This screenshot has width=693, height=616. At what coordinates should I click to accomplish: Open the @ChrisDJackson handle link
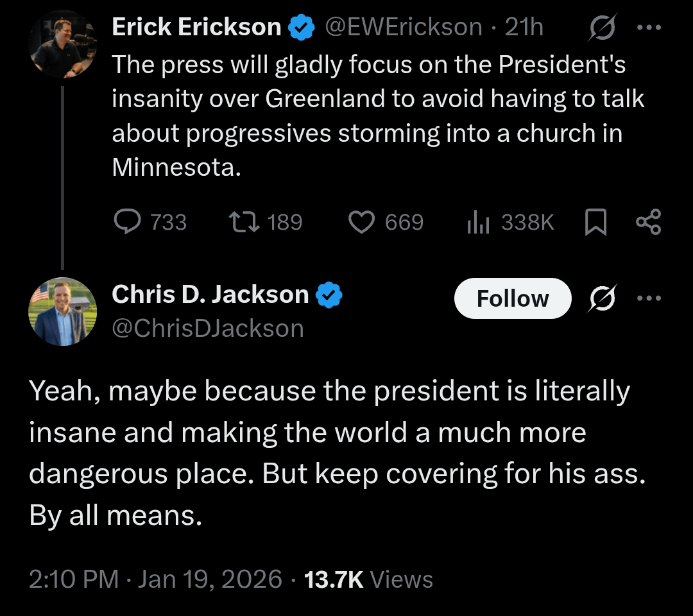[x=208, y=328]
